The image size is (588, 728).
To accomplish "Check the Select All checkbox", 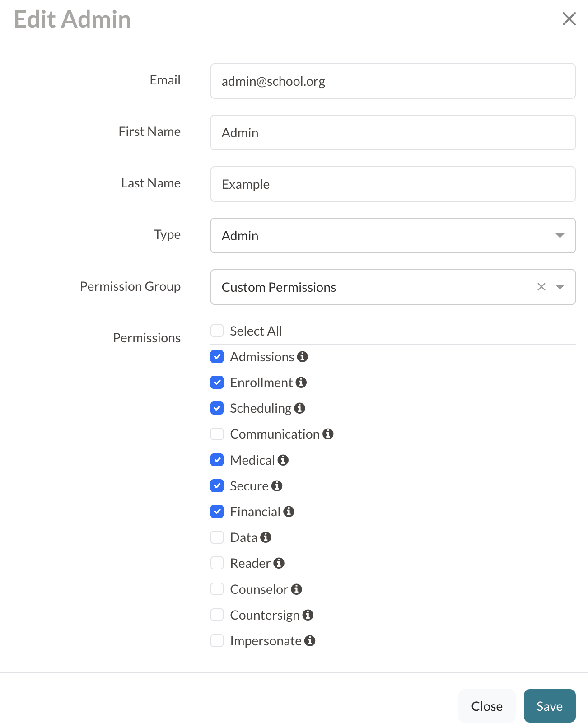I will 217,331.
